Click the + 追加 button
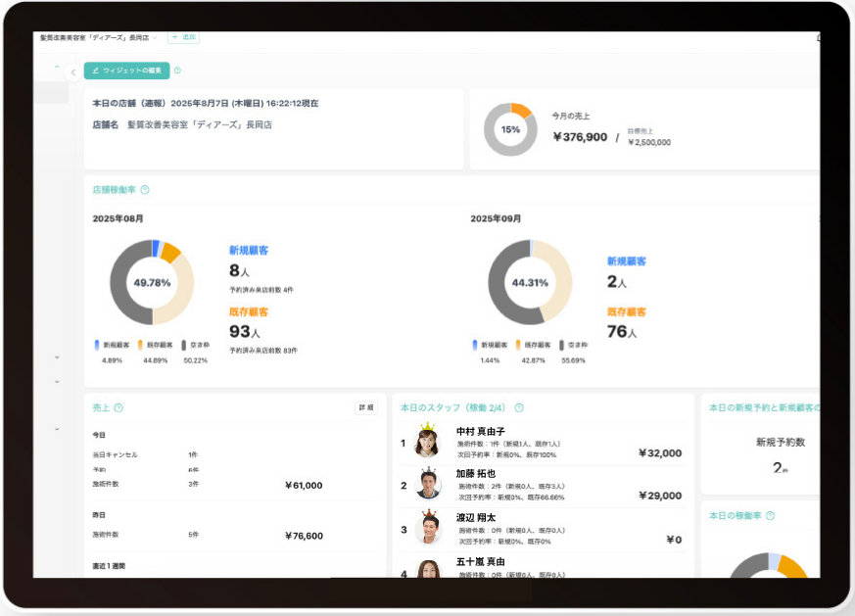This screenshot has height=616, width=855. 184,37
